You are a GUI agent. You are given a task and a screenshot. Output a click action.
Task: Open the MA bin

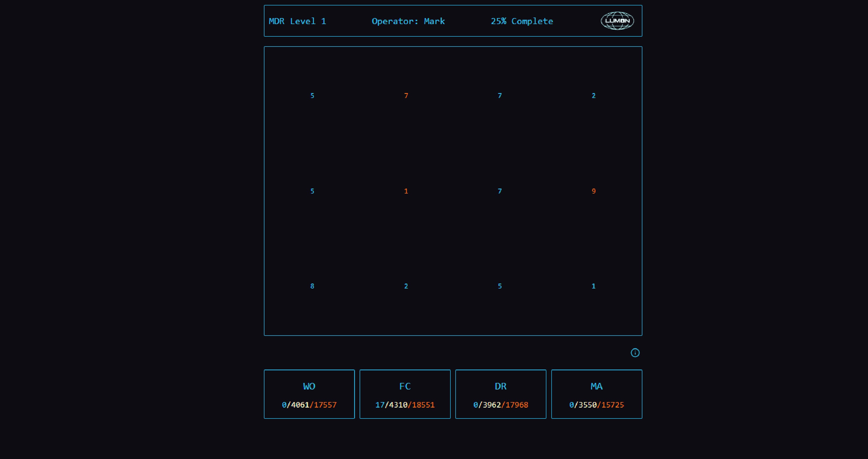point(596,394)
